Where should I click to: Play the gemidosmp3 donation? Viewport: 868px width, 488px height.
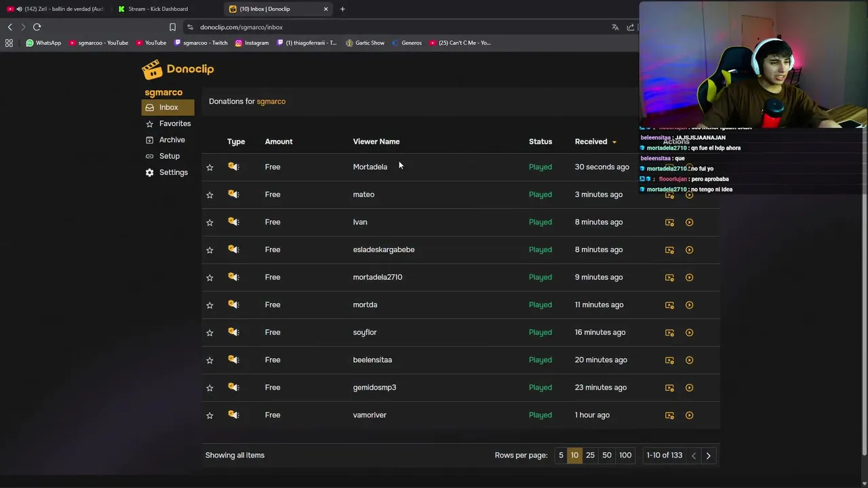coord(689,388)
